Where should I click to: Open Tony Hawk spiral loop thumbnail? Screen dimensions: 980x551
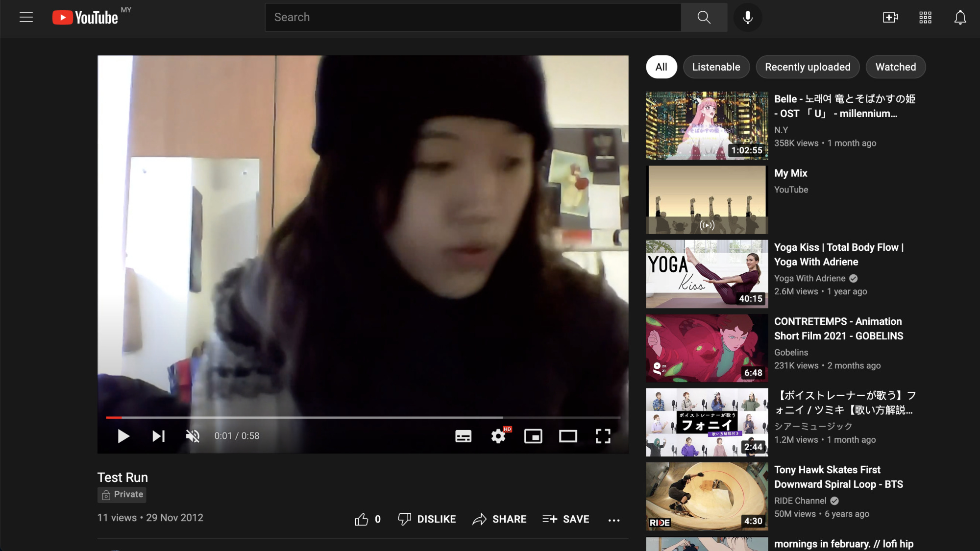click(707, 497)
